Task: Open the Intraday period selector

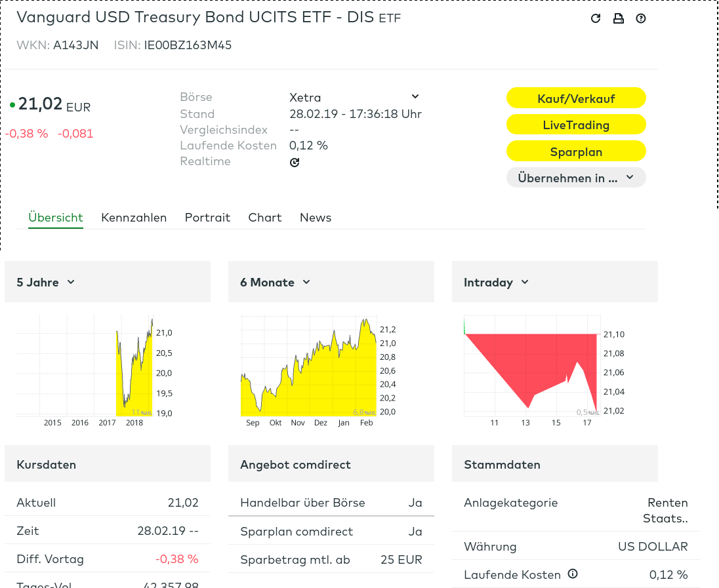Action: tap(496, 283)
